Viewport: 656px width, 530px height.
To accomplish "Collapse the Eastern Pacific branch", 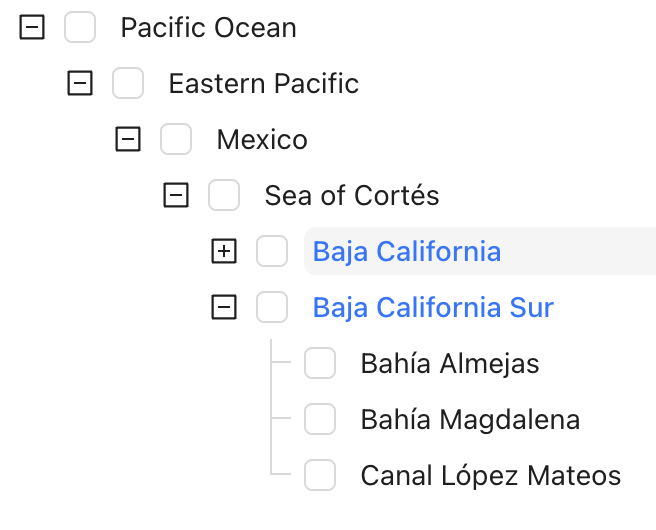I will pyautogui.click(x=80, y=84).
